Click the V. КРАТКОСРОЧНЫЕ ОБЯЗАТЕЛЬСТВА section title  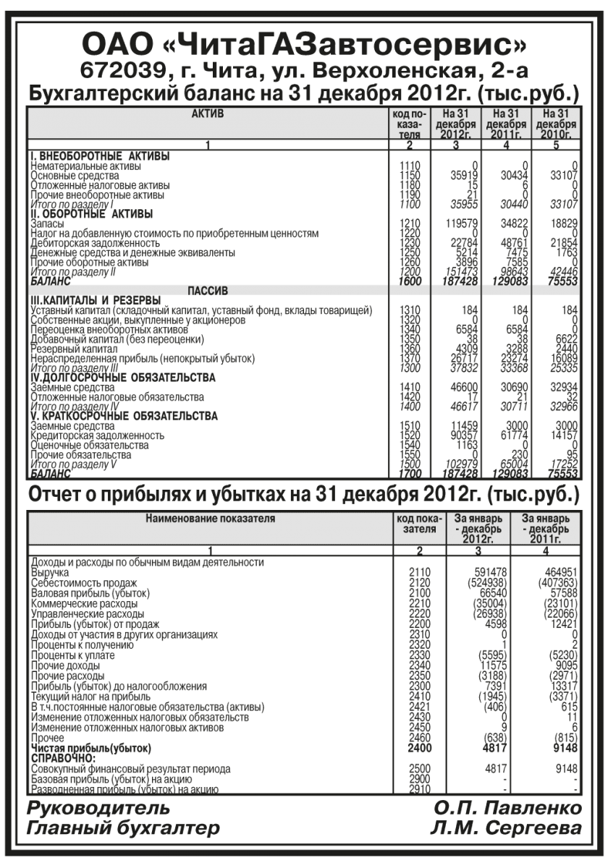123,417
